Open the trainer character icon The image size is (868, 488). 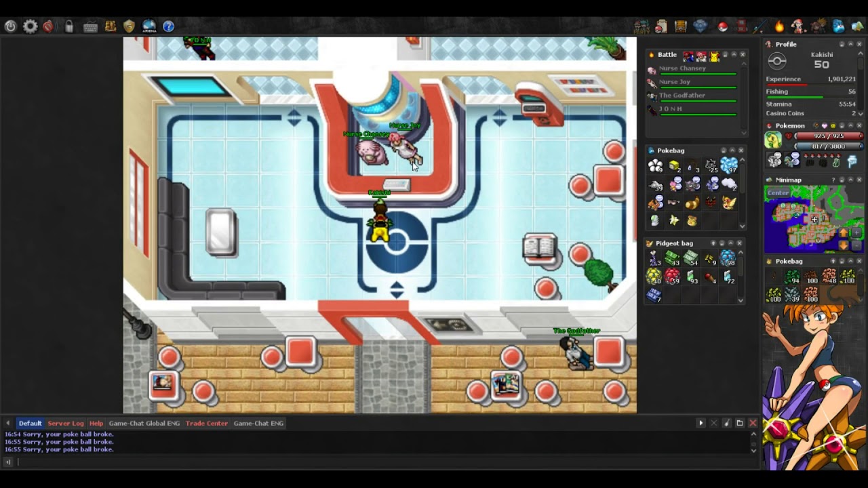799,26
